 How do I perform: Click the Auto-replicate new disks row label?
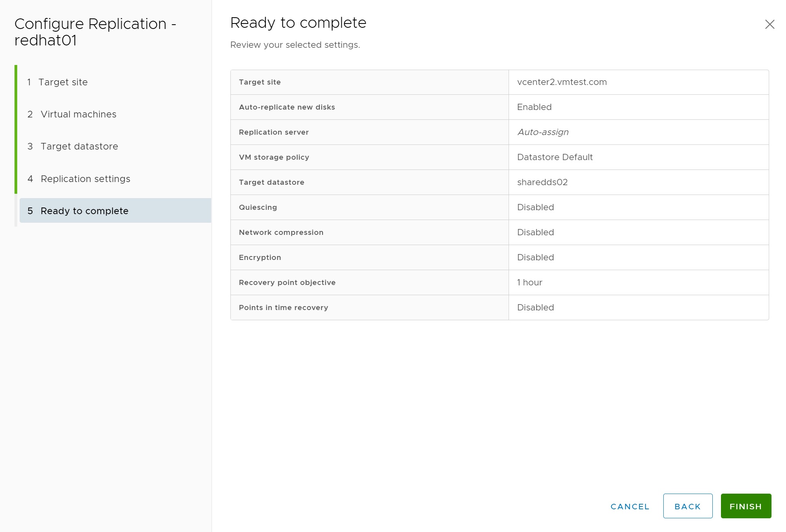pyautogui.click(x=287, y=107)
